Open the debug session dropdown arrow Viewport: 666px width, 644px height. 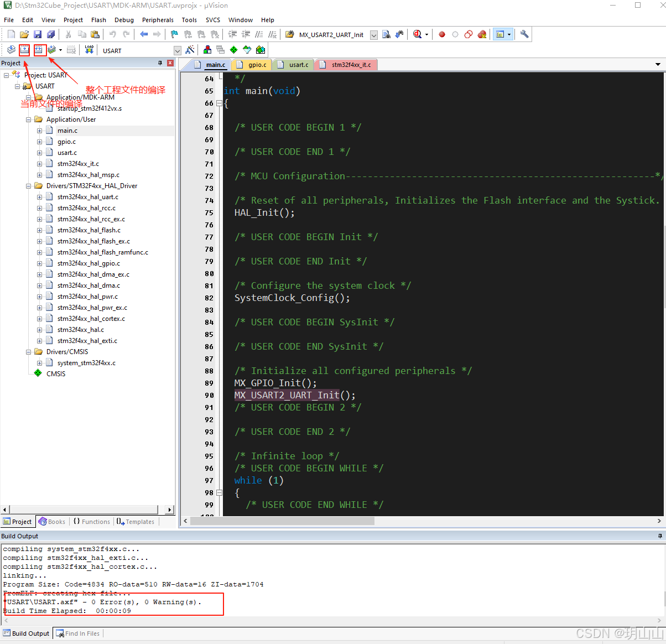(426, 35)
